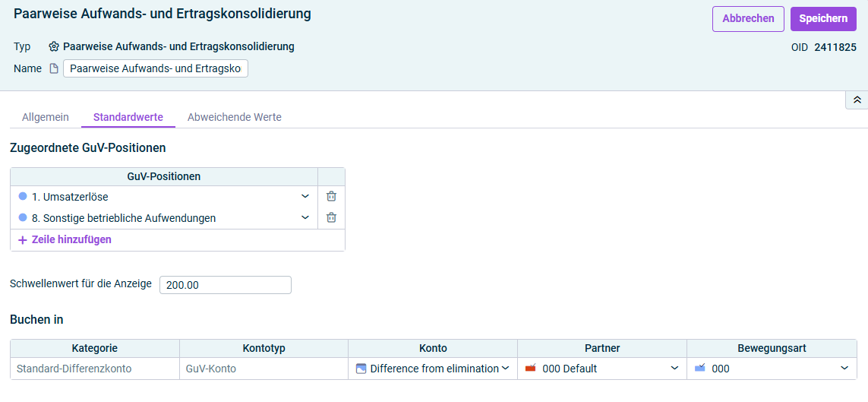Screen dimensions: 868x402
Task: Open the Konto dropdown in Buchen in
Action: click(506, 369)
